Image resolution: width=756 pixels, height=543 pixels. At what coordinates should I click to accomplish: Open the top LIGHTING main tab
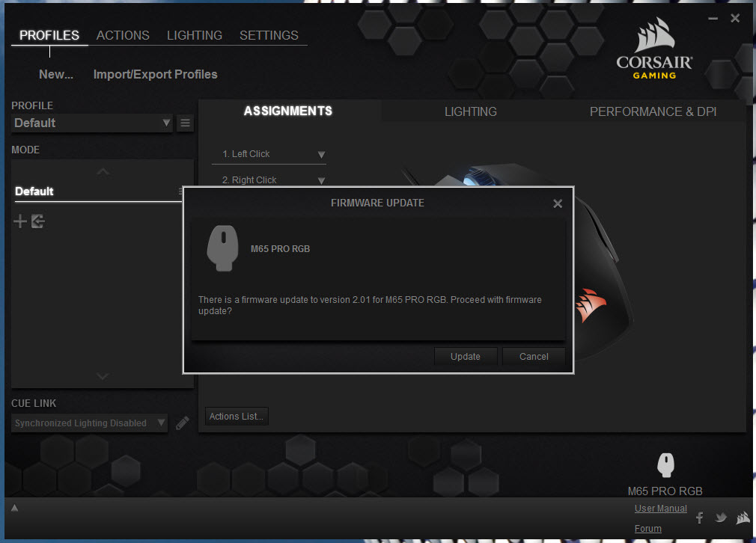(195, 35)
